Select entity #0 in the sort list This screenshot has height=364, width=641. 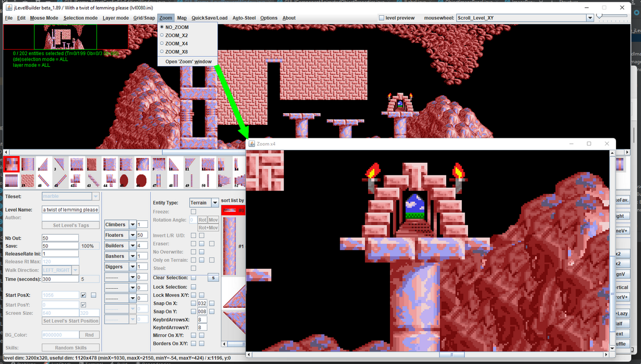pos(233,210)
